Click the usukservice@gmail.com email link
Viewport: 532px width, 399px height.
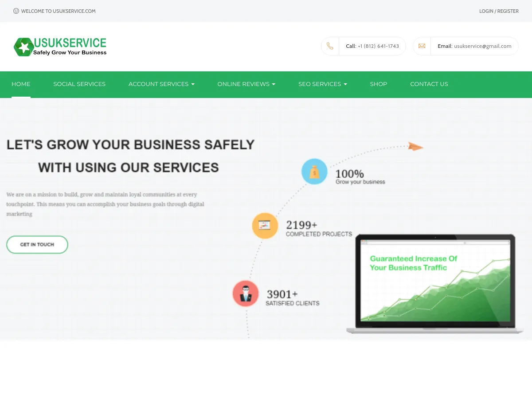[x=482, y=46]
